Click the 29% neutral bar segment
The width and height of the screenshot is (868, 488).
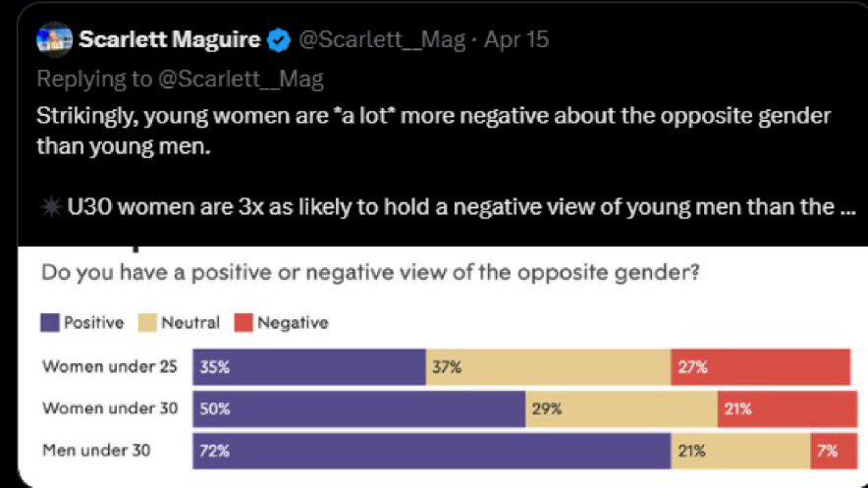623,408
